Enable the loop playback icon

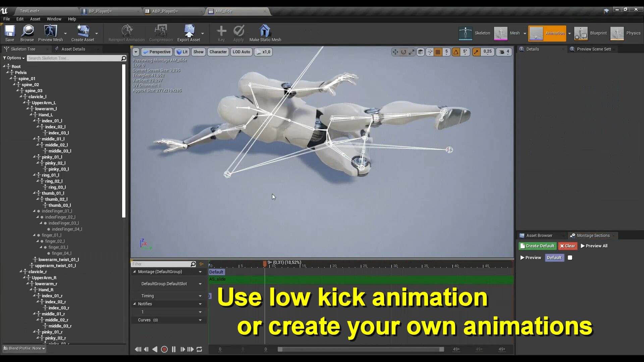point(199,349)
